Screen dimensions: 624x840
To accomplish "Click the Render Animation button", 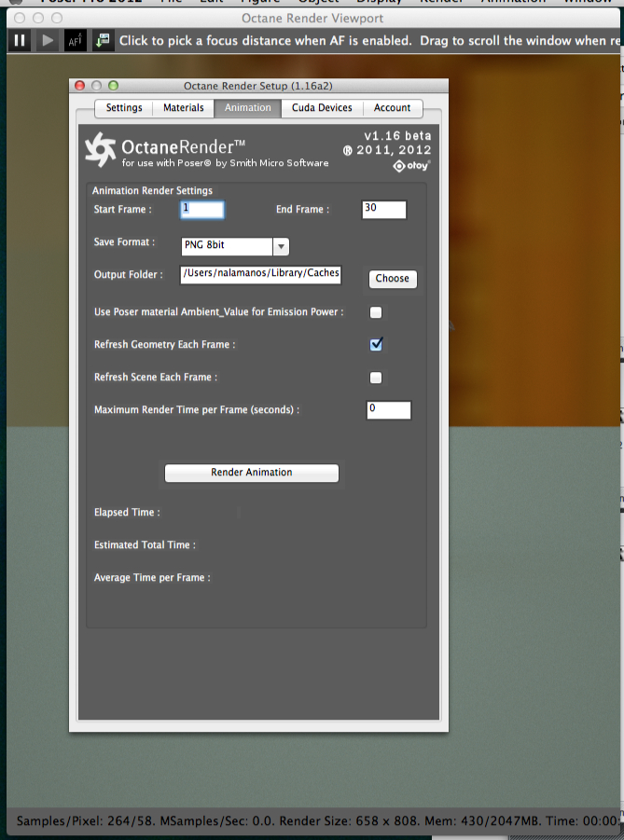I will 252,473.
